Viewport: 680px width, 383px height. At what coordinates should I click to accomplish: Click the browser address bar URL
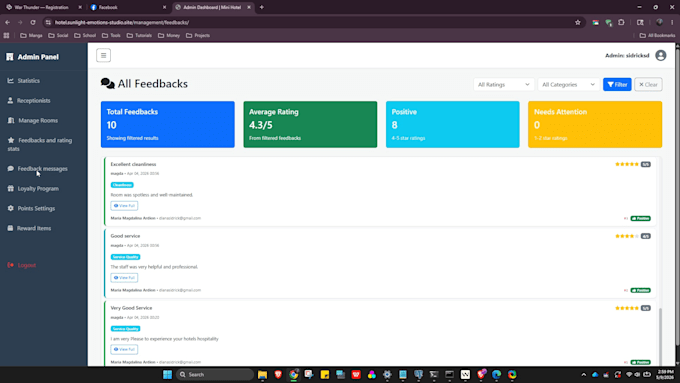point(122,23)
